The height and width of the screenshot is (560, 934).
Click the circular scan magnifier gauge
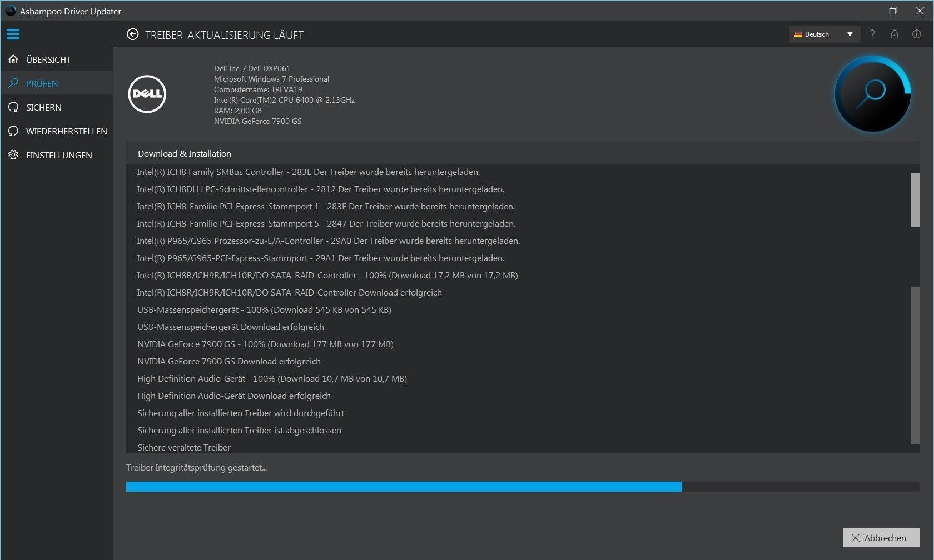[872, 94]
